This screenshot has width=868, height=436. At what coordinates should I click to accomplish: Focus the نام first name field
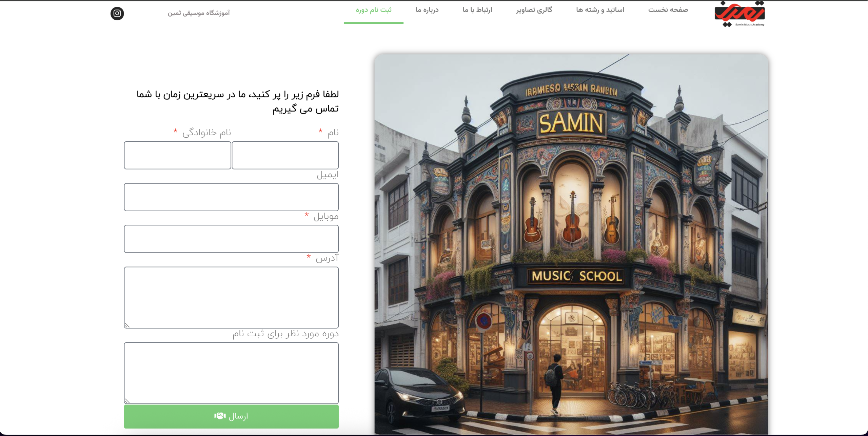click(x=285, y=155)
